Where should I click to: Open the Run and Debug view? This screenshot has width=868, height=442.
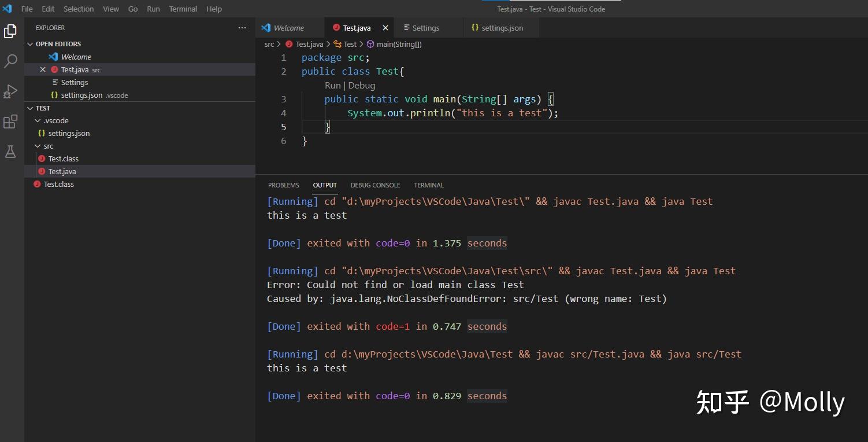point(10,91)
